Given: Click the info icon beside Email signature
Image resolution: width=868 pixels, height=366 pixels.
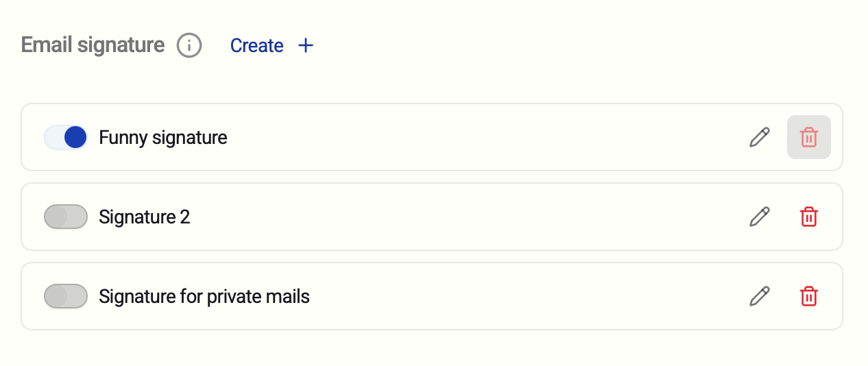Looking at the screenshot, I should 189,46.
